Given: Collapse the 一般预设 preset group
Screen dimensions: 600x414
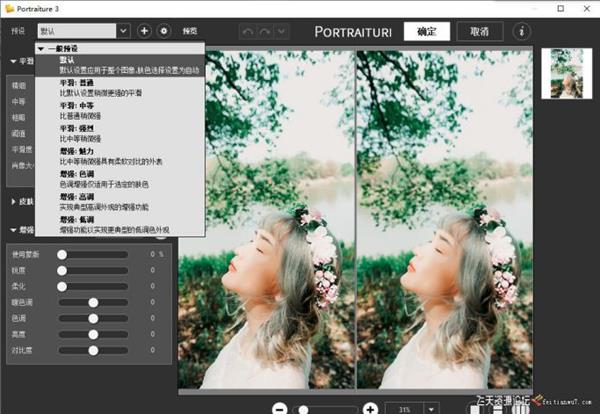Looking at the screenshot, I should pos(41,49).
